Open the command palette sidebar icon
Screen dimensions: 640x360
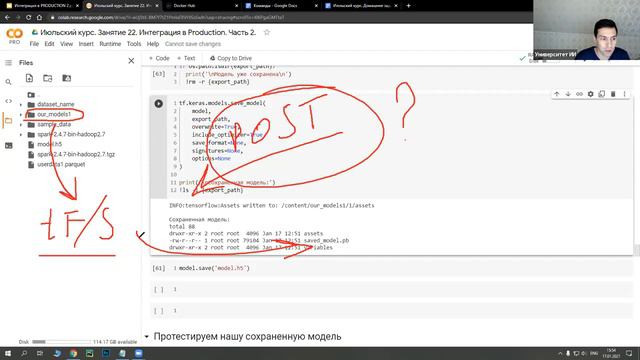pos(9,145)
